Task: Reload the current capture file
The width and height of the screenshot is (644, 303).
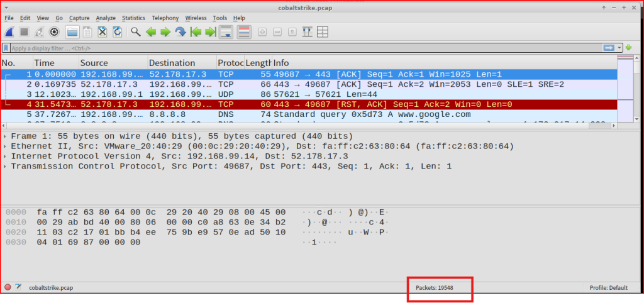Action: point(117,32)
